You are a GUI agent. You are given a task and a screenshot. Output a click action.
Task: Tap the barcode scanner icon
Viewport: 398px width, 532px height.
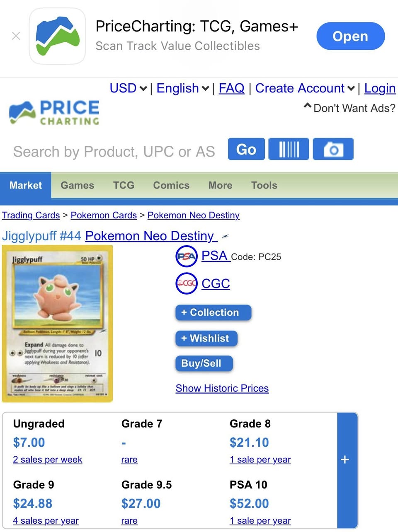pos(289,149)
